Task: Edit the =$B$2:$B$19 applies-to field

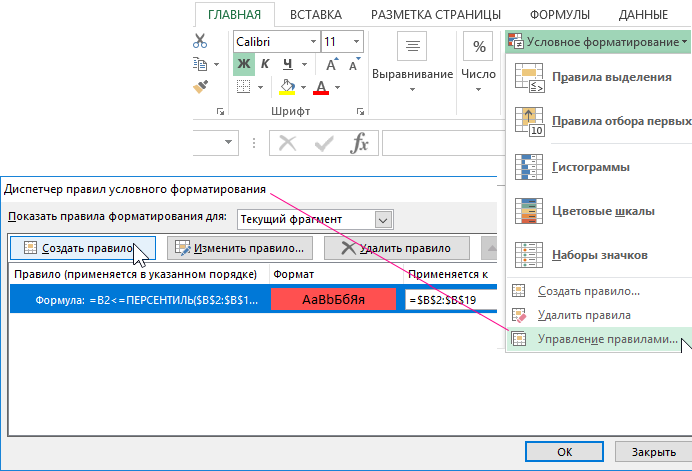Action: pyautogui.click(x=451, y=300)
